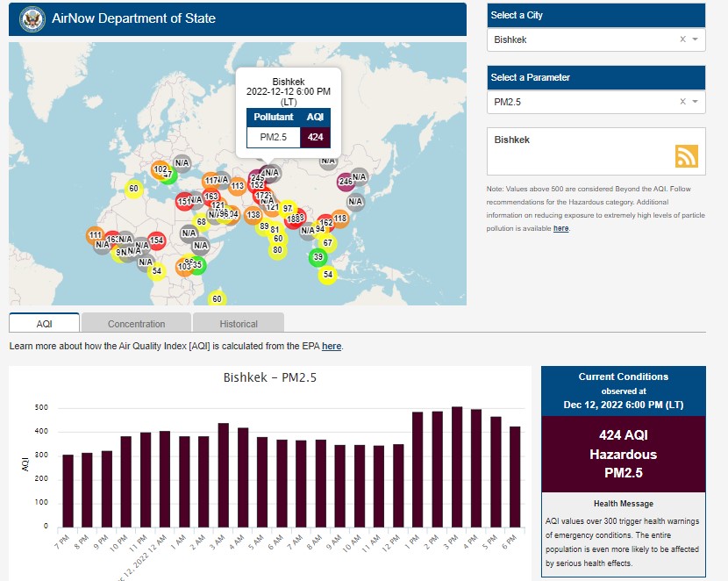Click the orange 118 AQI map marker
Viewport: 728px width, 581px height.
pos(340,219)
